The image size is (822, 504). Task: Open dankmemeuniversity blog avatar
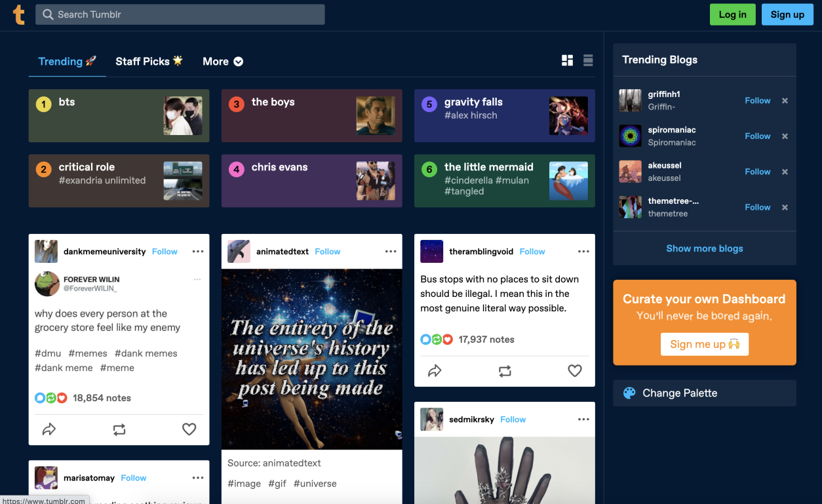46,252
